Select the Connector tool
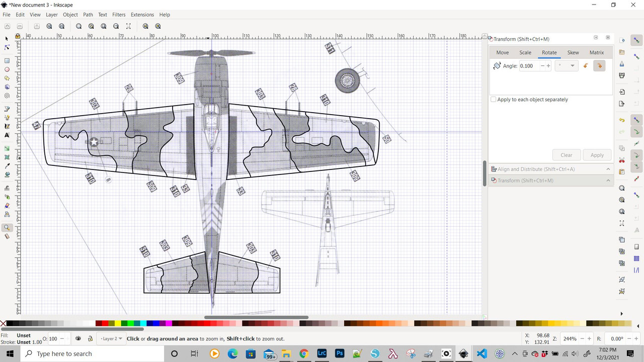The width and height of the screenshot is (644, 362). coord(7,214)
